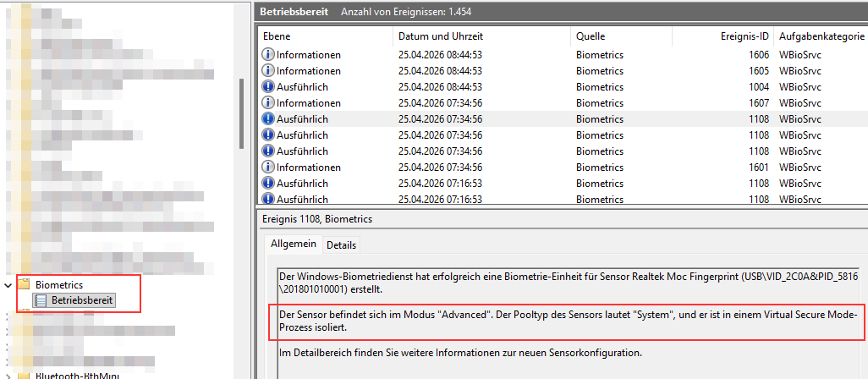
Task: Click the Informationen level text of event 1607
Action: pyautogui.click(x=309, y=103)
